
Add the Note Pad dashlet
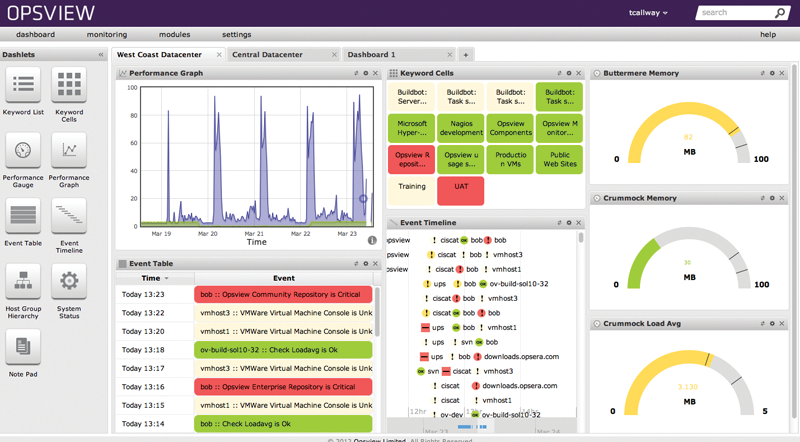[x=23, y=347]
